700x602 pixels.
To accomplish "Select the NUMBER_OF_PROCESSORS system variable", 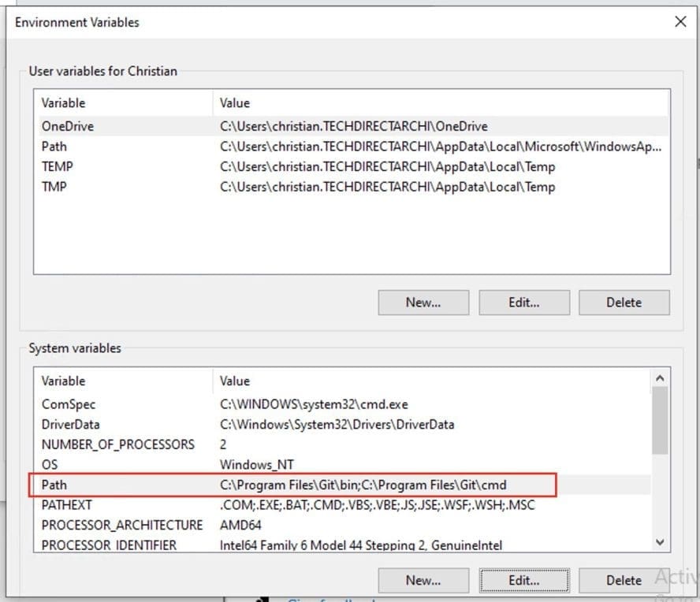I will (117, 444).
